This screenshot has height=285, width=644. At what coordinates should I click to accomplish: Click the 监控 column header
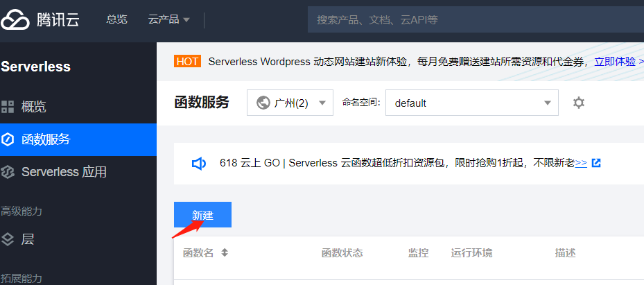[x=419, y=252]
